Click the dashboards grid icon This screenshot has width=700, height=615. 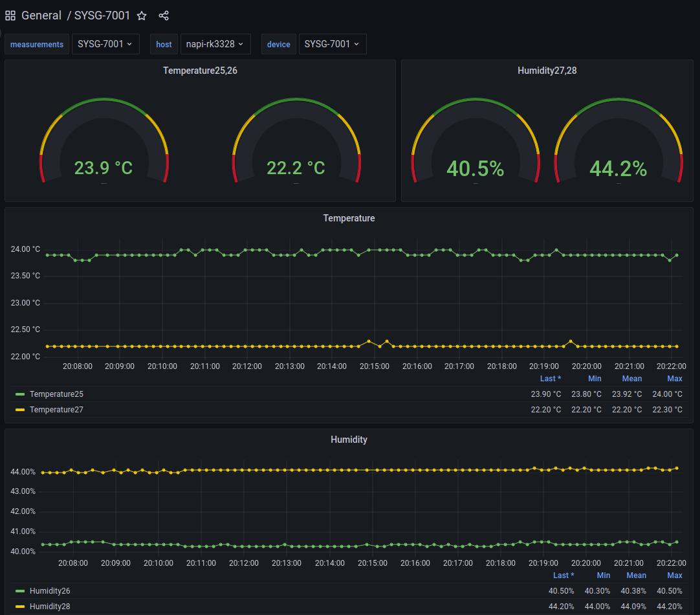click(x=10, y=16)
